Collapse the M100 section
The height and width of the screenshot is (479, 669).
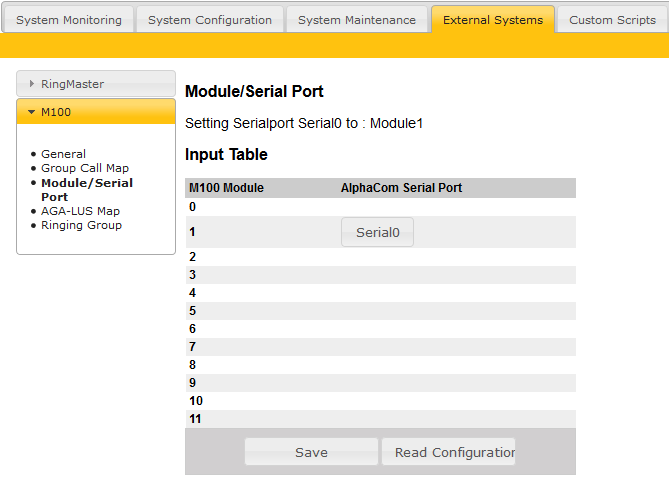pos(96,112)
